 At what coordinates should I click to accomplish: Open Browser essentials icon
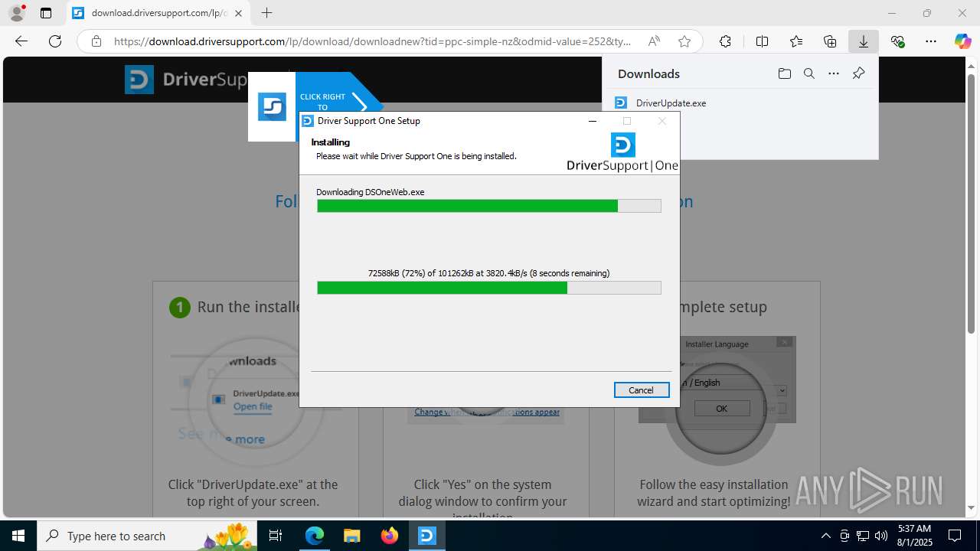click(x=897, y=41)
